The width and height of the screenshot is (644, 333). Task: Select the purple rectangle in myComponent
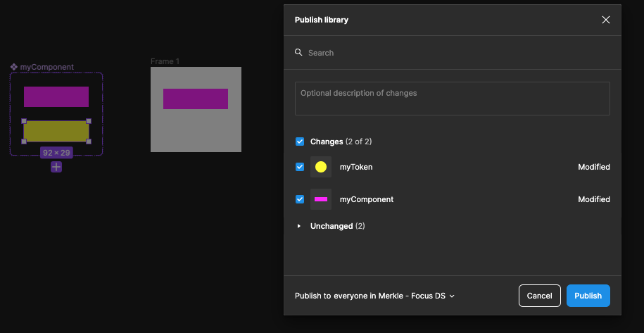click(56, 96)
